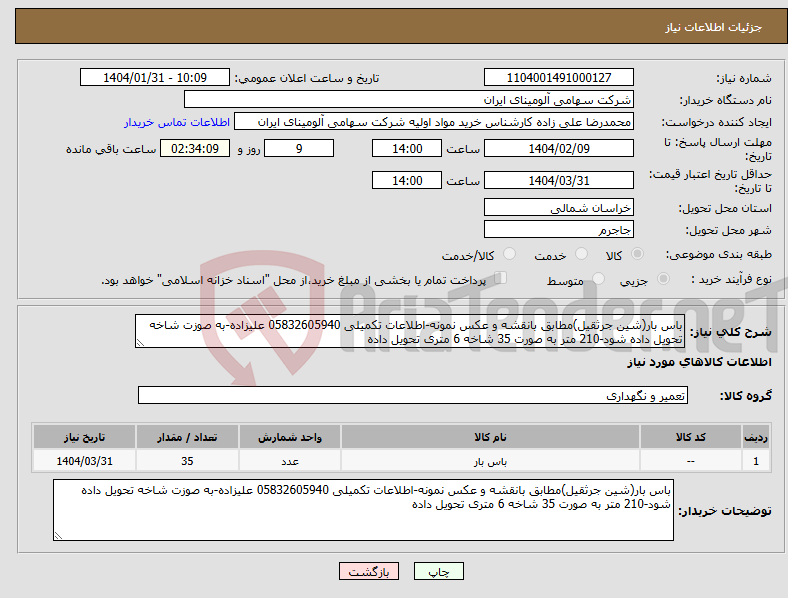Click the delivery city field جاجرم
Image resolution: width=788 pixels, height=598 pixels.
(559, 230)
